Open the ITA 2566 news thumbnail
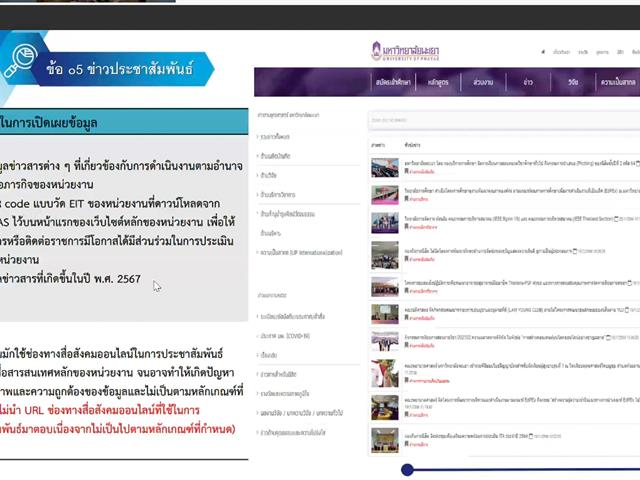The height and width of the screenshot is (480, 640). pyautogui.click(x=385, y=440)
